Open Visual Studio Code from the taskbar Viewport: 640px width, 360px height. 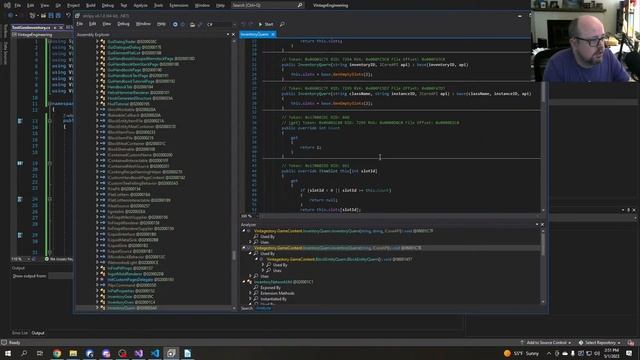pos(155,353)
